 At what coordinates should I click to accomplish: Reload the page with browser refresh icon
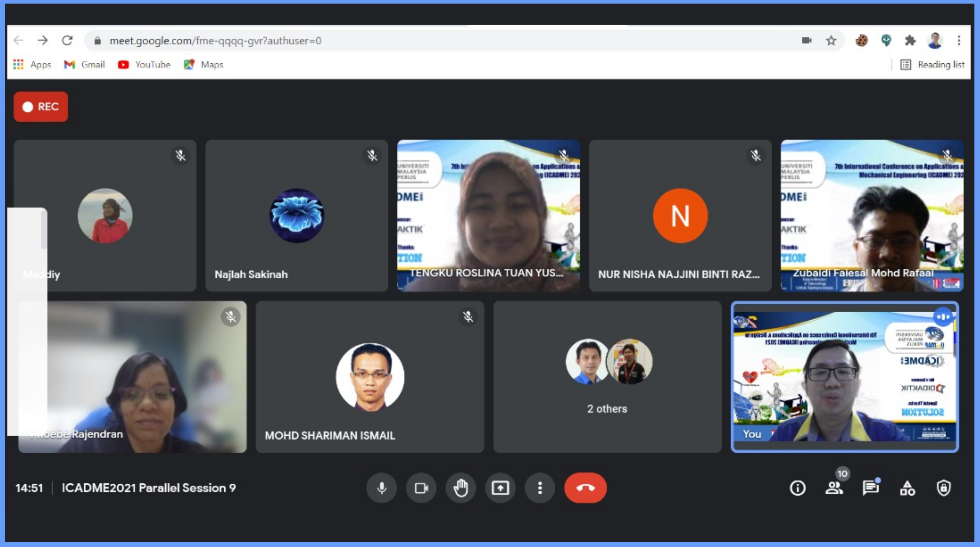(67, 40)
